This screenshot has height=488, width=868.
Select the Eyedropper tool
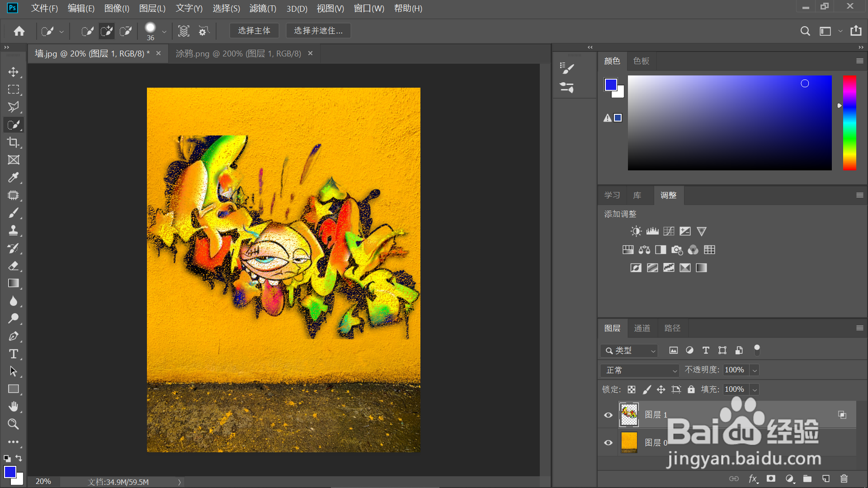click(13, 178)
